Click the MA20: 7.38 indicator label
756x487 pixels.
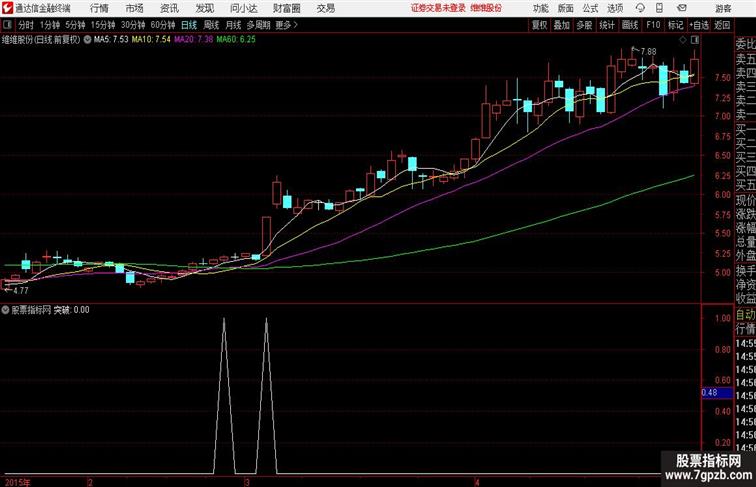pos(193,40)
